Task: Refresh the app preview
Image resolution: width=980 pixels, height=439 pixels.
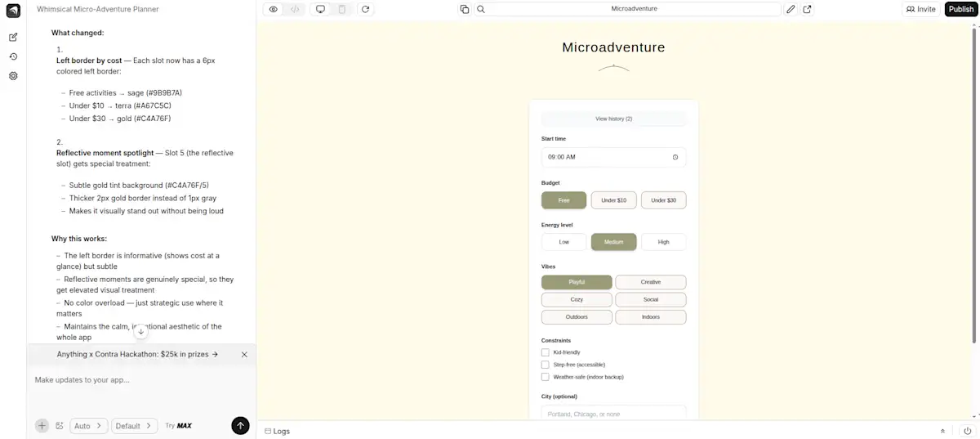Action: point(365,9)
